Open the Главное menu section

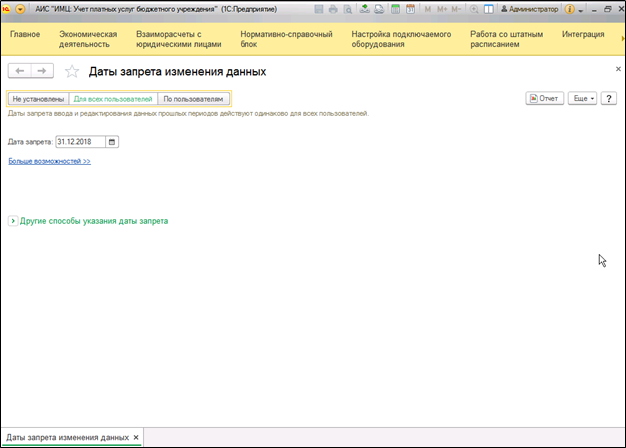click(x=25, y=34)
